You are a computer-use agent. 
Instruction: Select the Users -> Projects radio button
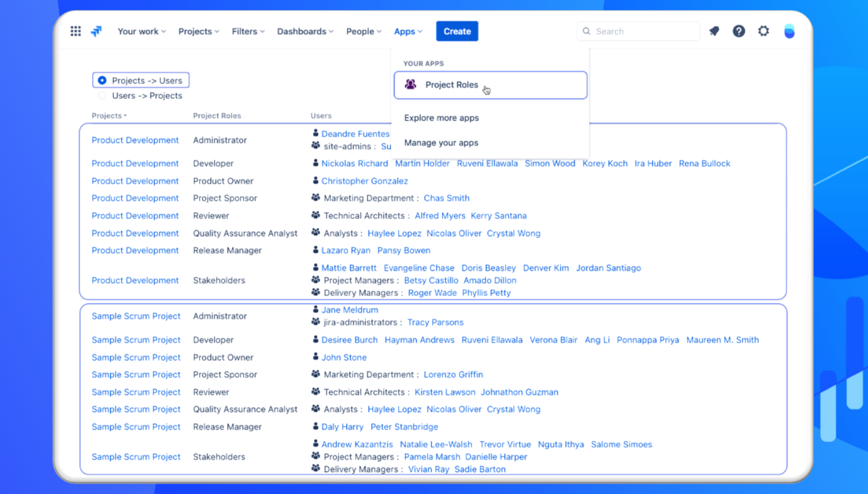point(103,96)
